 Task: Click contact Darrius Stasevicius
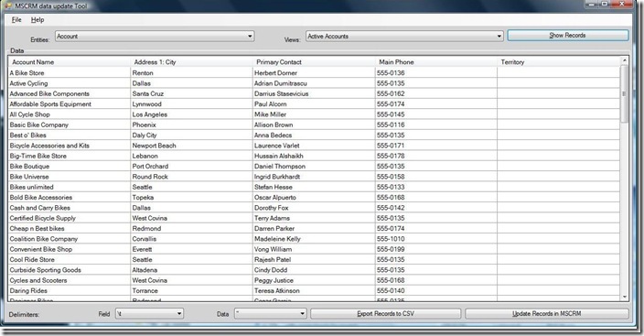tap(314, 93)
